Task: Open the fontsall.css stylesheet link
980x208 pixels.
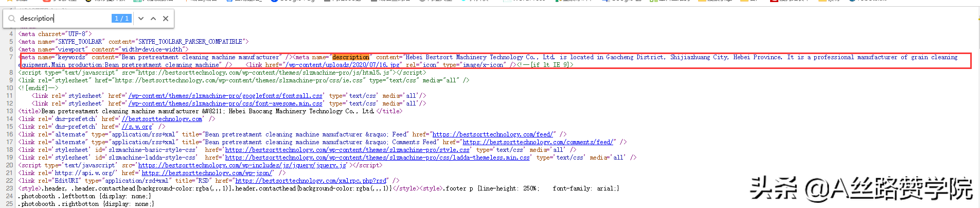Action: pos(225,96)
